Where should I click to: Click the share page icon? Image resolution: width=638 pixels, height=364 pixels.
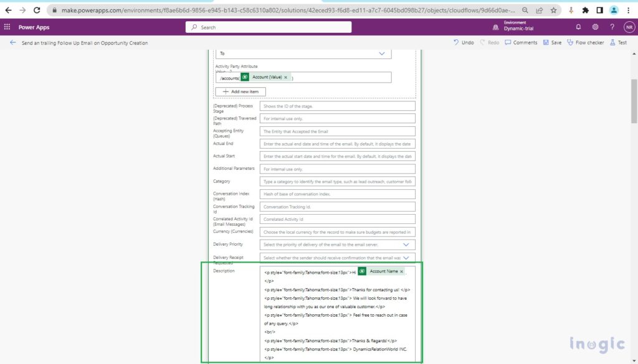click(540, 10)
